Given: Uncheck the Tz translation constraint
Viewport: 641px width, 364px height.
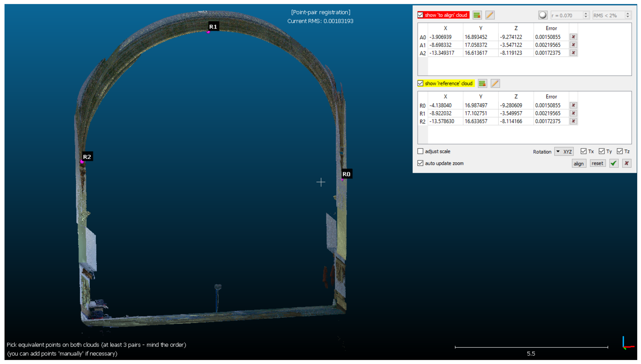Looking at the screenshot, I should point(620,151).
